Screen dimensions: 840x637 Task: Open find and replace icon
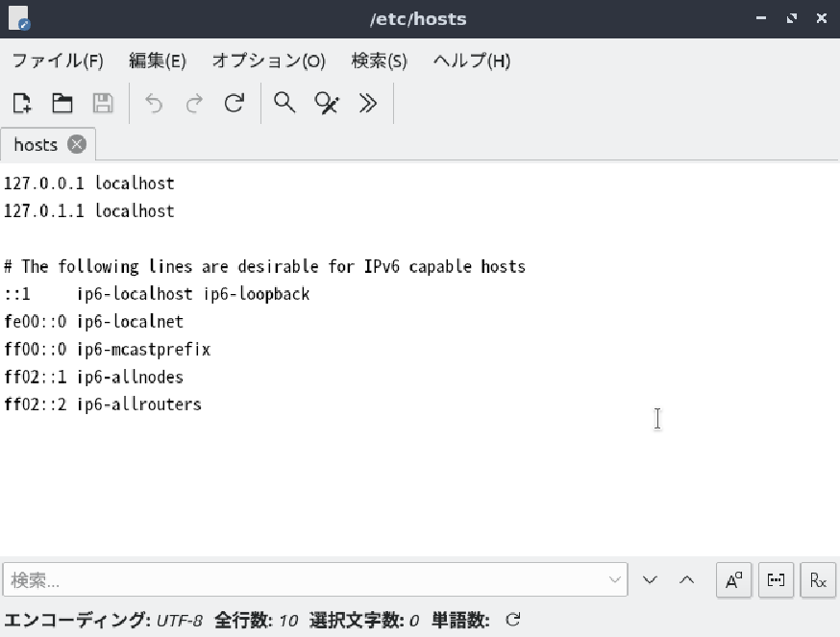click(326, 103)
